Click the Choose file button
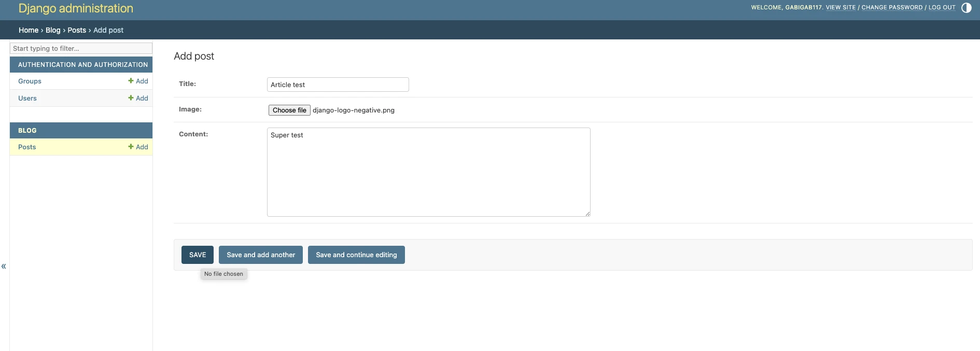The image size is (980, 351). pyautogui.click(x=289, y=110)
